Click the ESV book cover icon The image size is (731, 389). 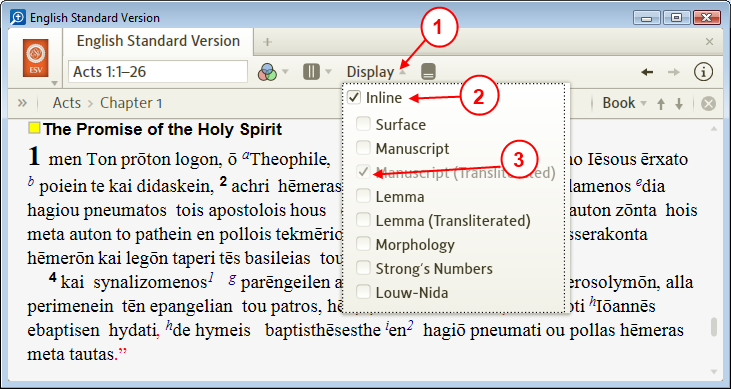[35, 58]
